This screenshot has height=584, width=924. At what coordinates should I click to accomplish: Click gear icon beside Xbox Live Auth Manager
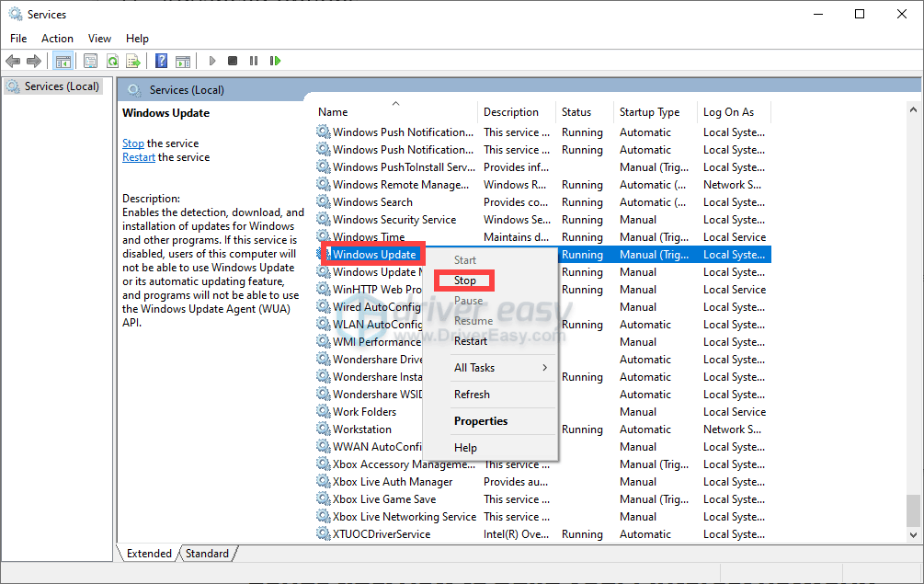tap(323, 482)
